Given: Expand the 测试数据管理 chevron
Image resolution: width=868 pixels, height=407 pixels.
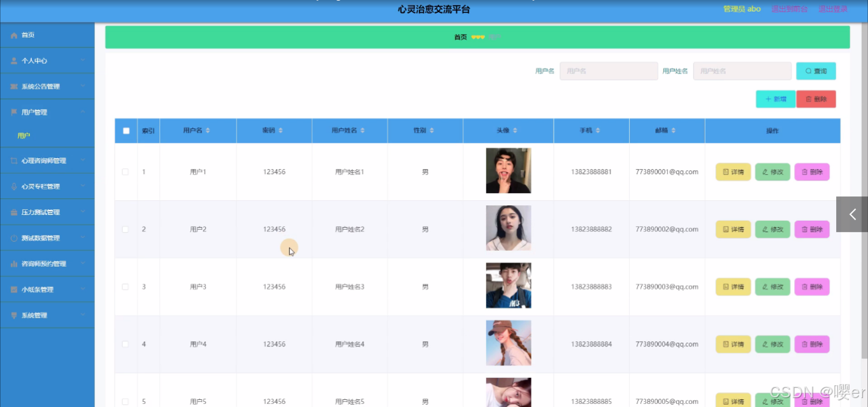Looking at the screenshot, I should [x=83, y=237].
